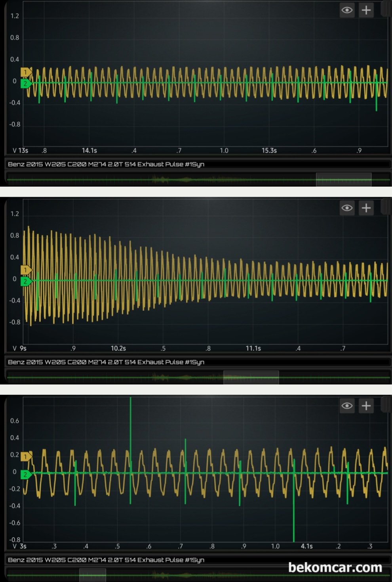Click middle chart overview window highlight
Image resolution: width=392 pixels, height=582 pixels.
pos(251,377)
